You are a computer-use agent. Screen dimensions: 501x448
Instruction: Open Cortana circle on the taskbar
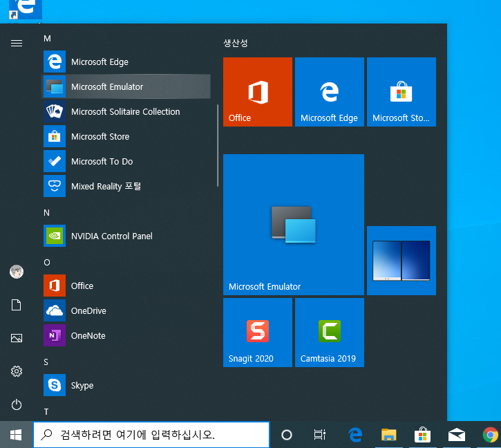(287, 435)
